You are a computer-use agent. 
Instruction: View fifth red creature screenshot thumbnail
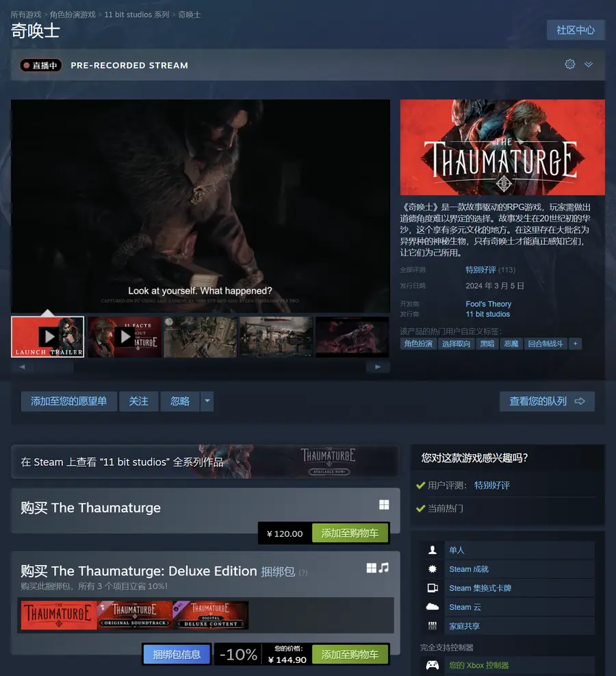(352, 337)
